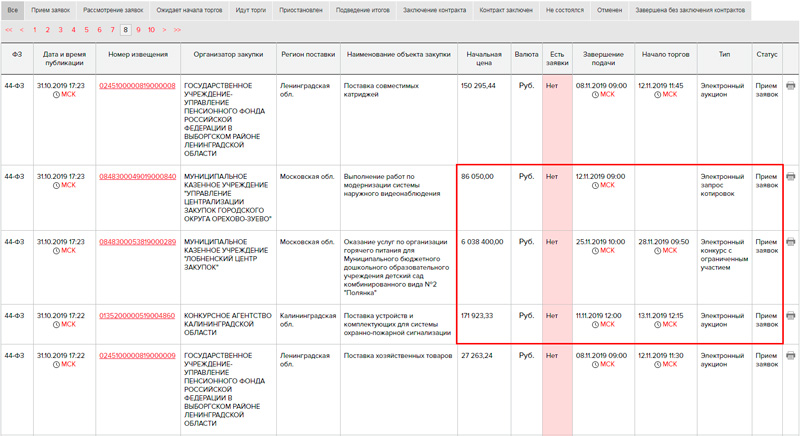Select price 171 923,33
This screenshot has width=800, height=436.
point(477,316)
